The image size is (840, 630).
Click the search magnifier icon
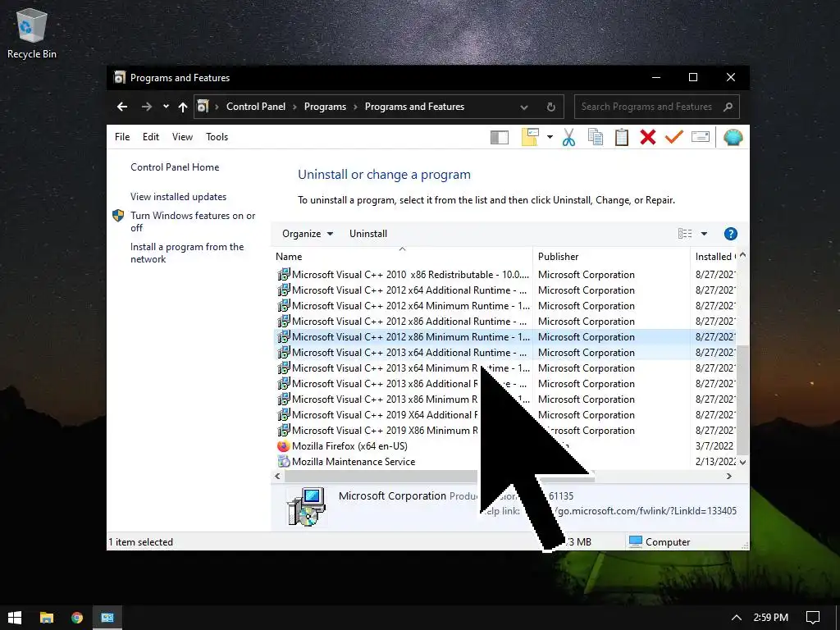[728, 107]
